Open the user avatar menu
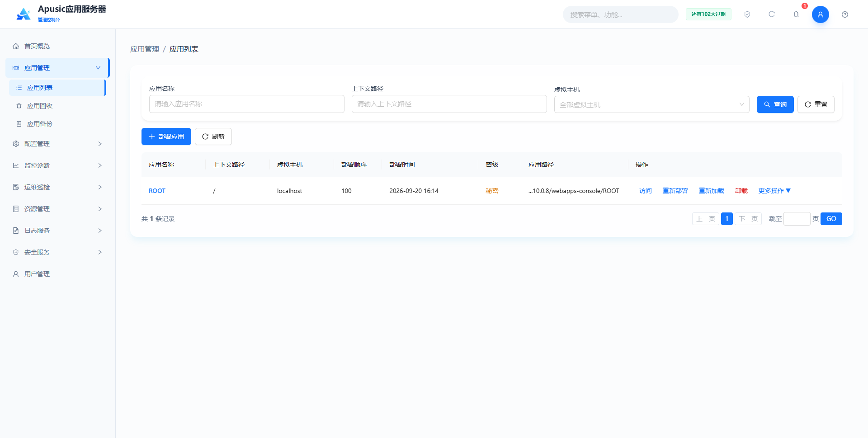This screenshot has height=438, width=868. pyautogui.click(x=821, y=14)
